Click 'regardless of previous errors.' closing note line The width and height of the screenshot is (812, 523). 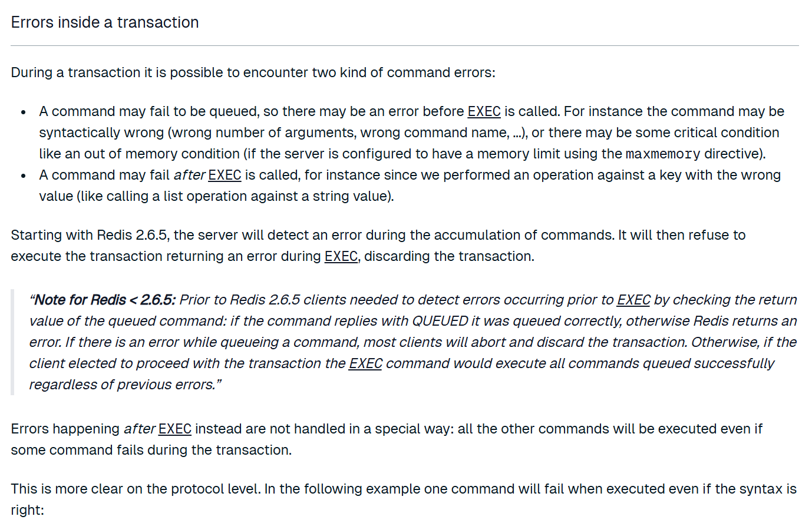coord(125,385)
